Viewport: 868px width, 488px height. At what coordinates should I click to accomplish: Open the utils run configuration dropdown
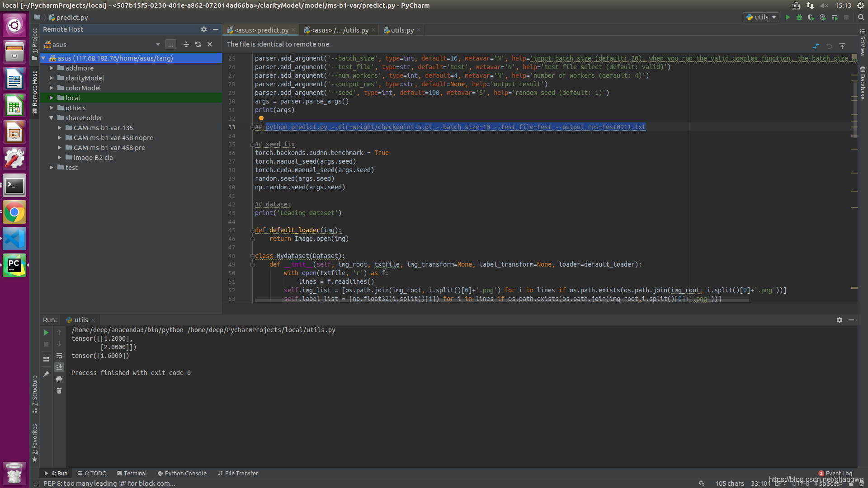tap(761, 17)
